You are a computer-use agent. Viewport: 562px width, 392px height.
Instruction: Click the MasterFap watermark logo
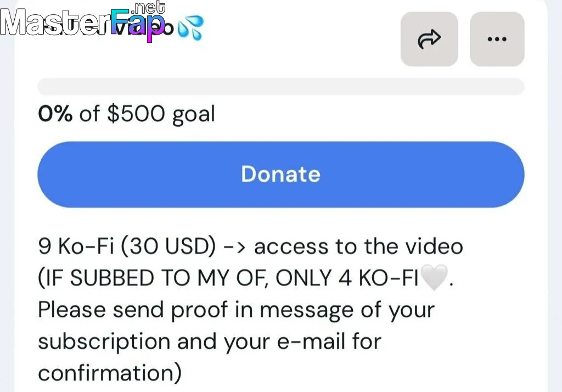point(83,21)
